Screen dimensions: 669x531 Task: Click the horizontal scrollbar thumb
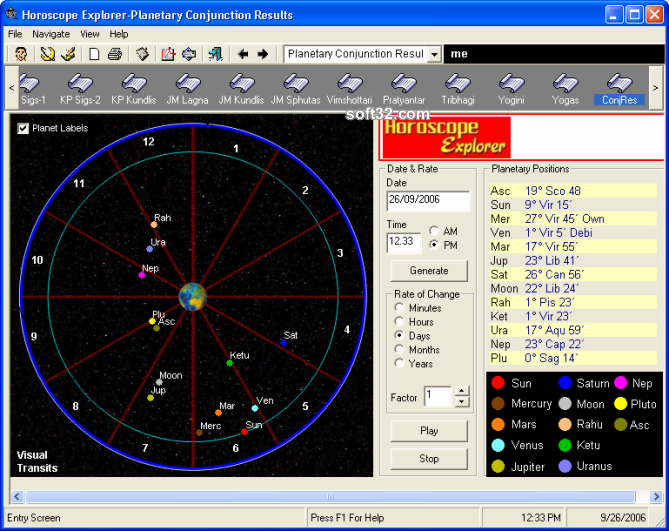[x=331, y=496]
